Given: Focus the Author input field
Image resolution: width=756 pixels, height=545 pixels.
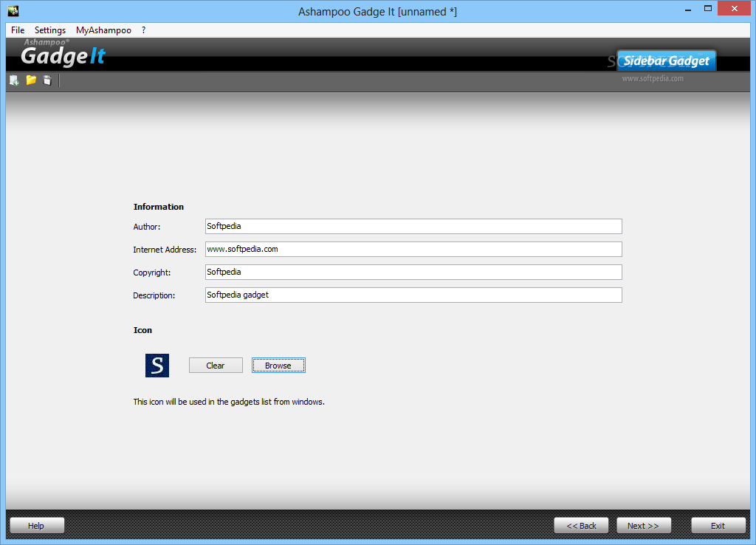Looking at the screenshot, I should point(413,226).
